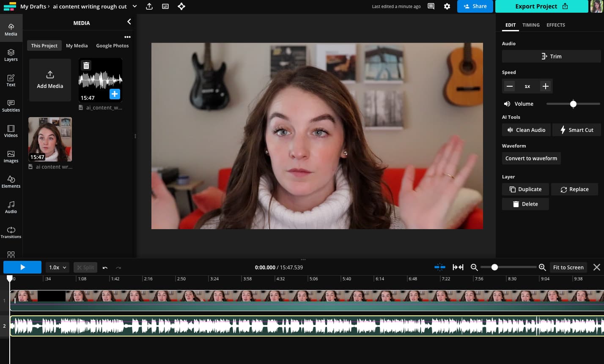Zoom in on the timeline with the magnifier icon
604x364 pixels.
pos(542,267)
